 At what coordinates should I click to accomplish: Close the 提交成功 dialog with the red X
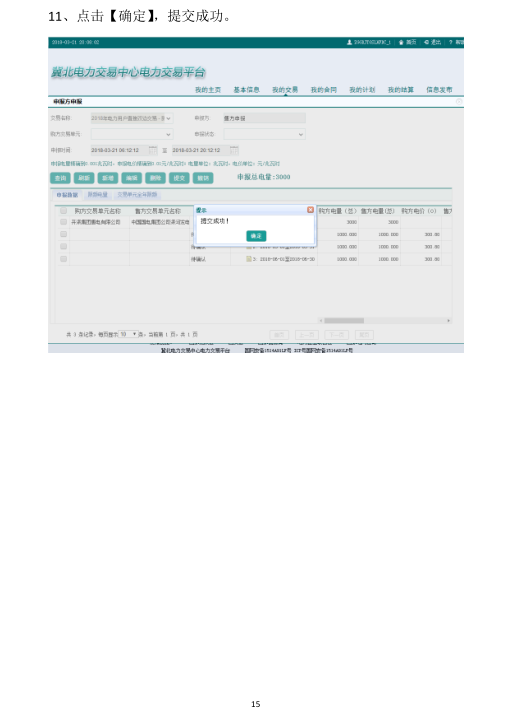pyautogui.click(x=310, y=210)
